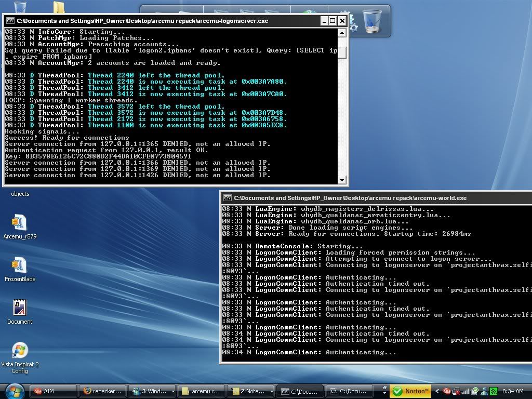Switch to the AIM taskbar button
Viewport: 532px width, 399px height.
tap(53, 391)
